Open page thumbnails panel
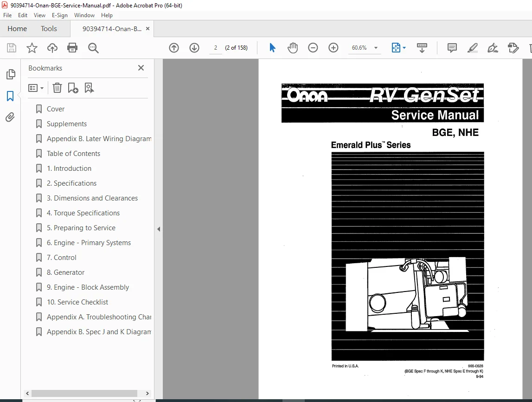Viewport: 532px width, 402px height. click(11, 74)
